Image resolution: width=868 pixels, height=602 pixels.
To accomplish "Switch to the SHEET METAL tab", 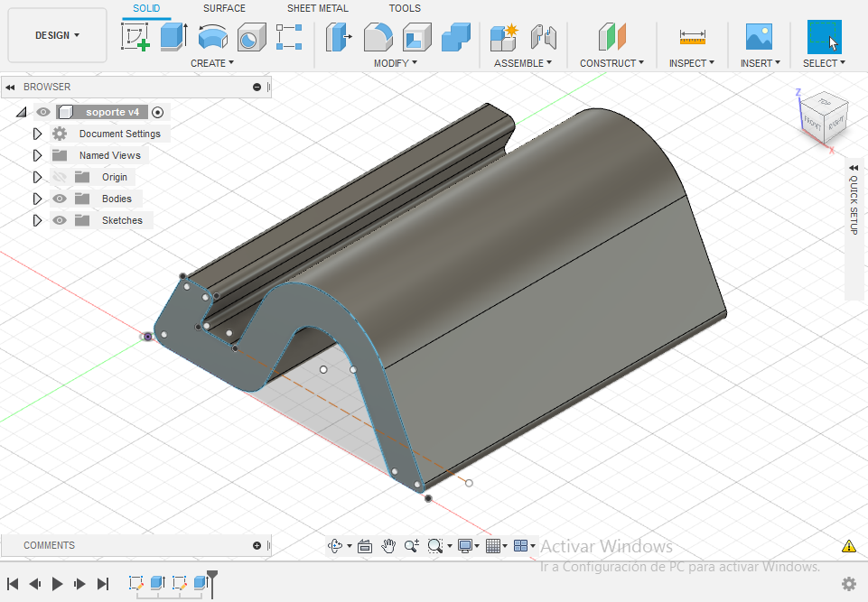I will pos(318,8).
